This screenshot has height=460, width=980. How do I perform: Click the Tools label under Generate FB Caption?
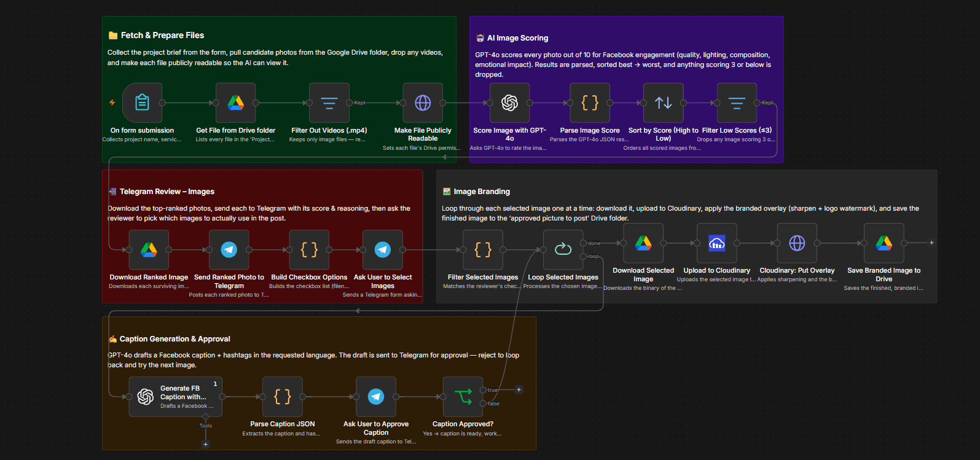[x=206, y=426]
